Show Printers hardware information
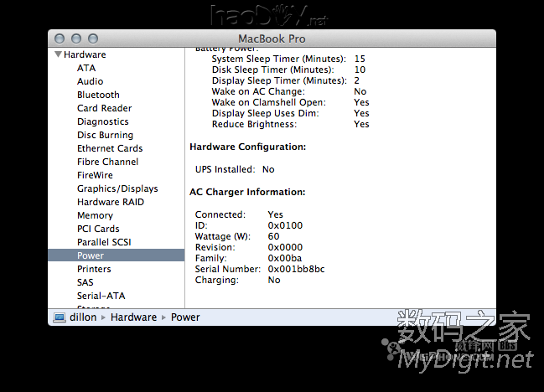The image size is (544, 392). (94, 269)
